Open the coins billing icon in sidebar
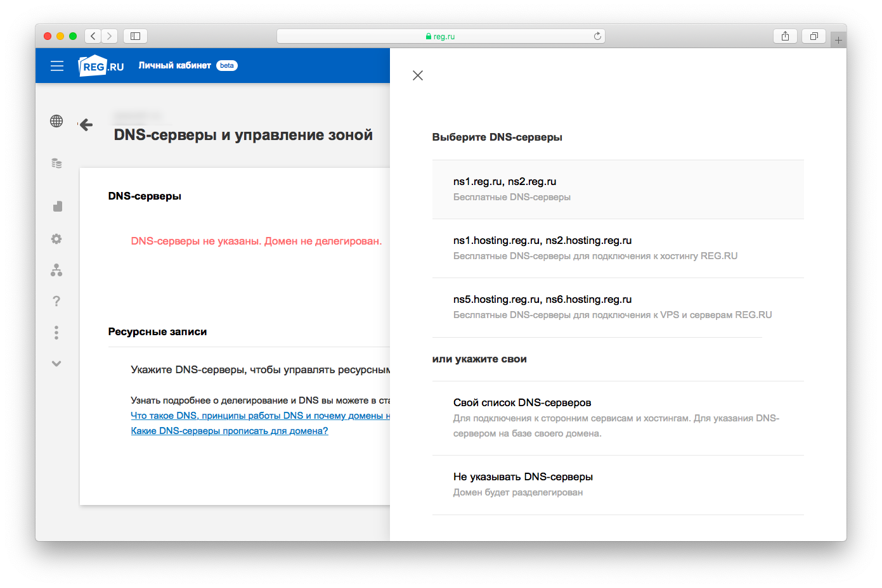 [56, 163]
